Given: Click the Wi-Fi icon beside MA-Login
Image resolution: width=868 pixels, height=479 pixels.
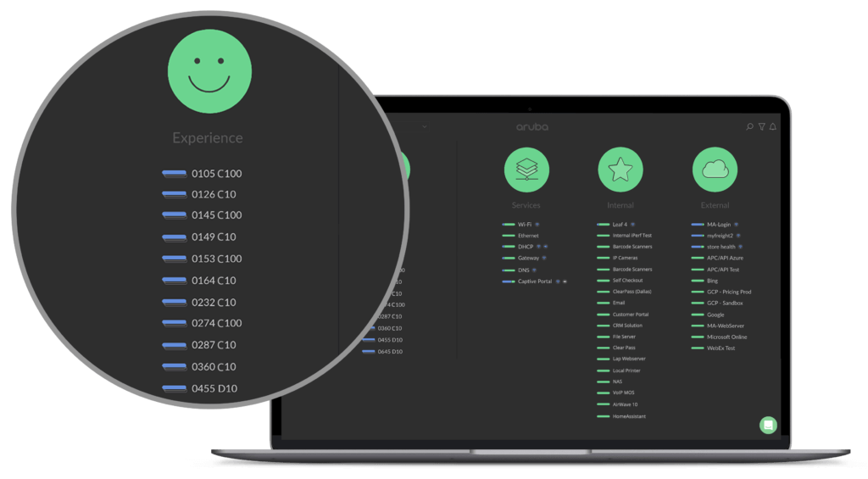Looking at the screenshot, I should 737,225.
